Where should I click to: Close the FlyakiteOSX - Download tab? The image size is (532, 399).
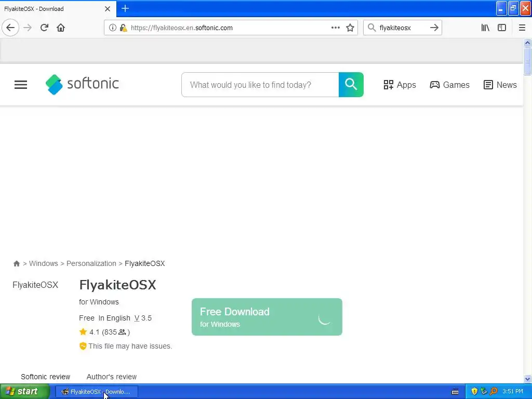108,9
